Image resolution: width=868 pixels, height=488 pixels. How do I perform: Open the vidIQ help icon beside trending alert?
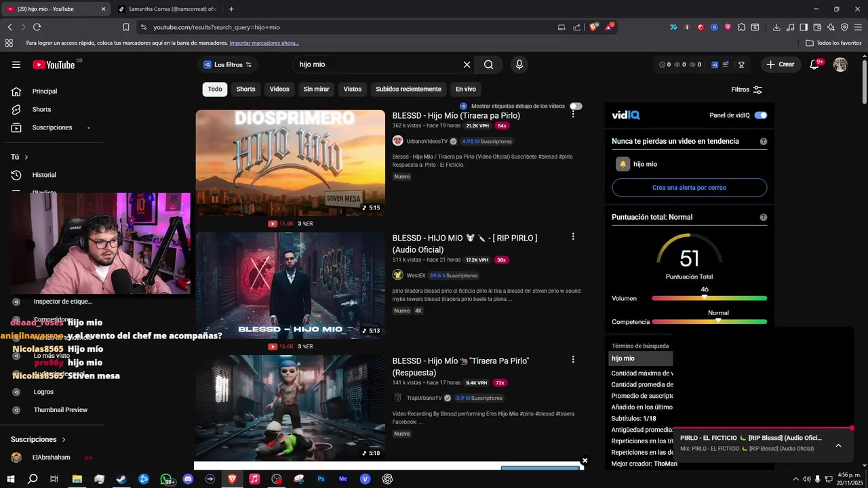764,141
